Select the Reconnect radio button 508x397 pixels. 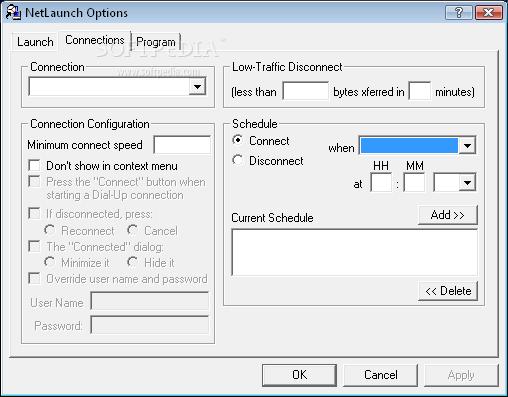click(49, 230)
